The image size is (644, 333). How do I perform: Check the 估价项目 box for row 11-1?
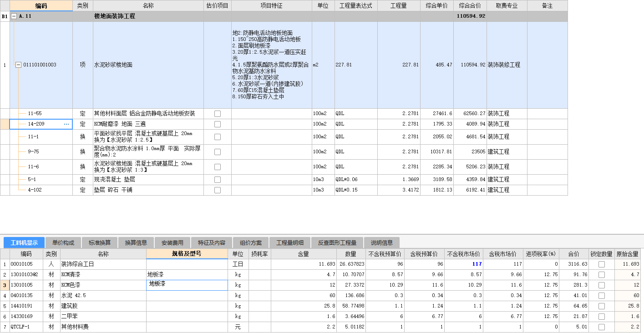pos(218,137)
